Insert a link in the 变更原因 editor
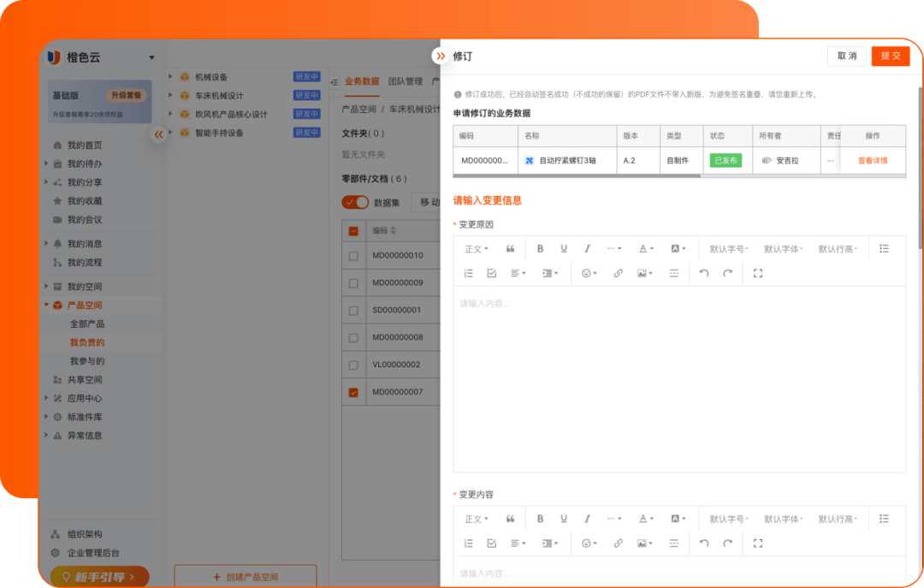924x588 pixels. [618, 274]
